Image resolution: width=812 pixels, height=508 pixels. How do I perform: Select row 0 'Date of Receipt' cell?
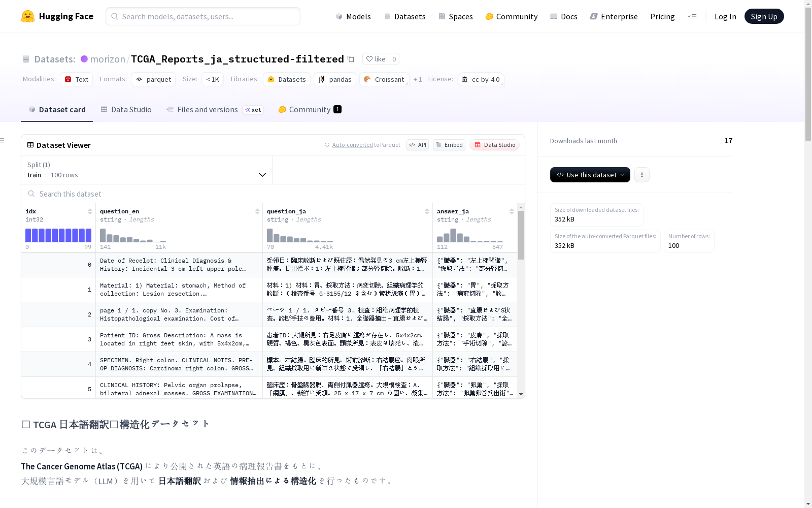click(179, 265)
